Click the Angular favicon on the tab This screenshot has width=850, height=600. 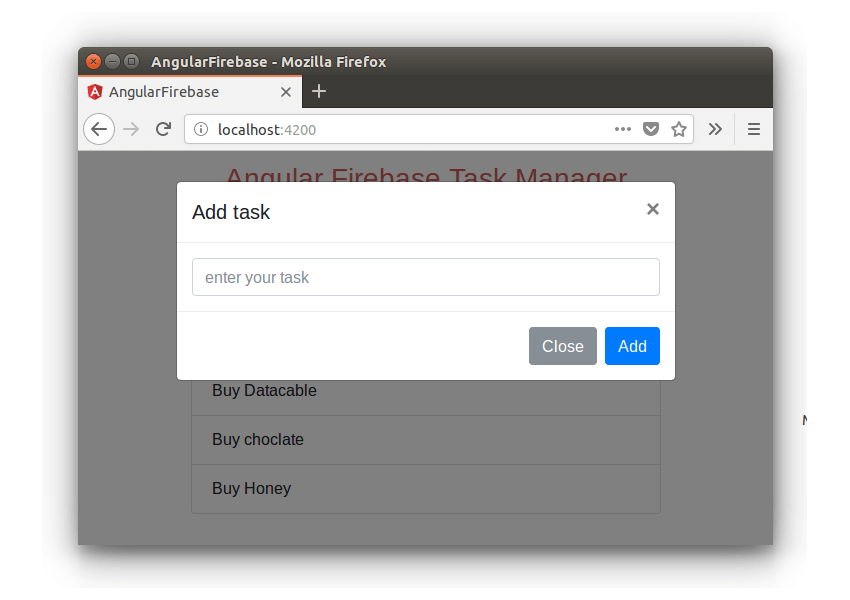click(x=95, y=92)
